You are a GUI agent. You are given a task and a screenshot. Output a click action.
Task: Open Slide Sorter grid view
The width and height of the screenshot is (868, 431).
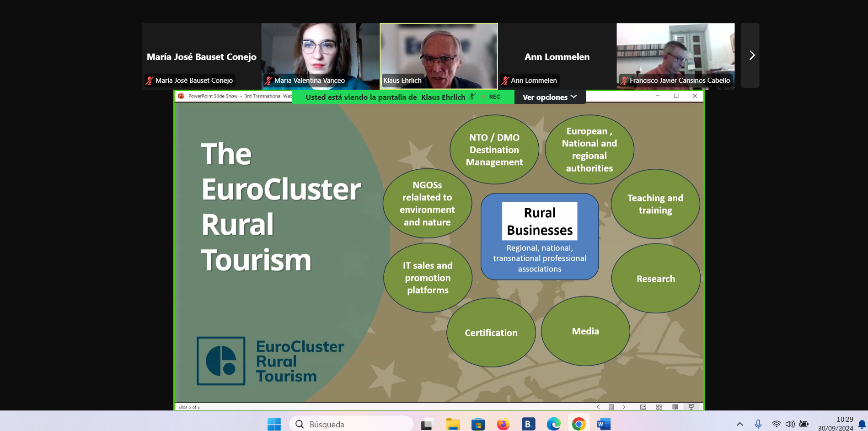[x=659, y=407]
